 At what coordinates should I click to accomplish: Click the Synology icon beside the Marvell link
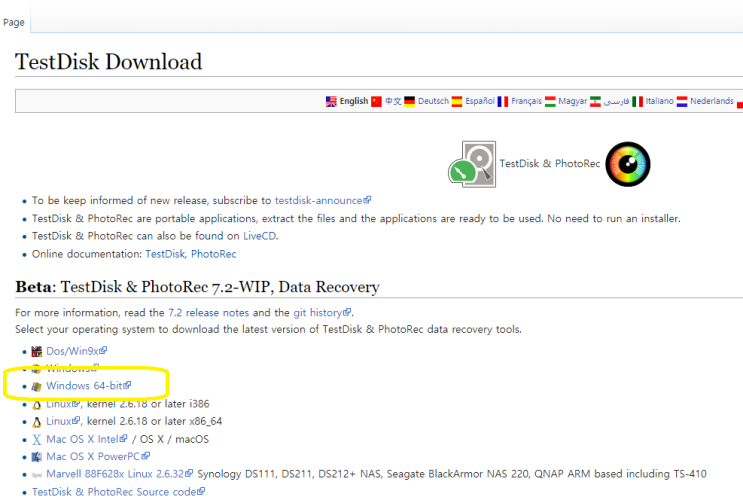[36, 475]
